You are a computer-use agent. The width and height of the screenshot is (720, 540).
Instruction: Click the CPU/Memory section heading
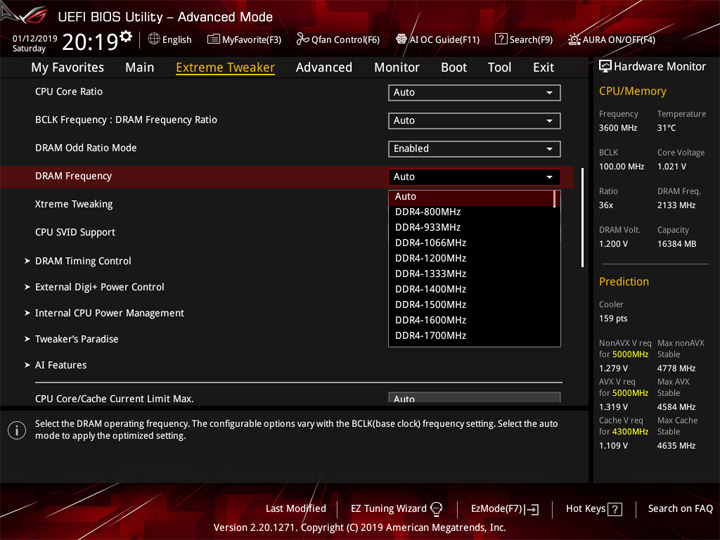coord(632,91)
